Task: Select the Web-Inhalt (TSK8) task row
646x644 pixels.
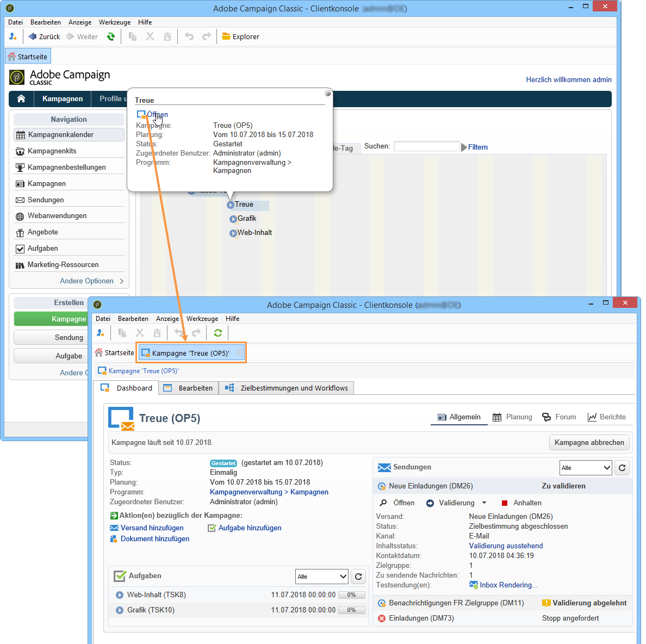Action: coord(239,595)
